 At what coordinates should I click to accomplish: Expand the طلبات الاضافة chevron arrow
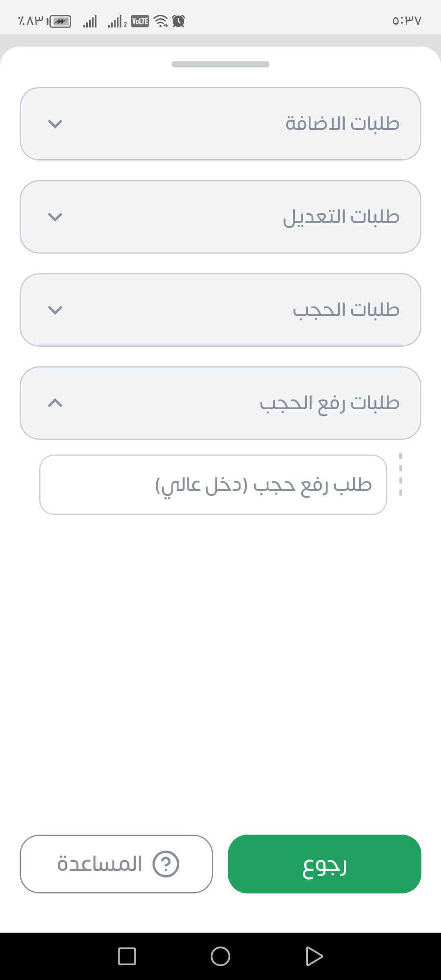(55, 124)
